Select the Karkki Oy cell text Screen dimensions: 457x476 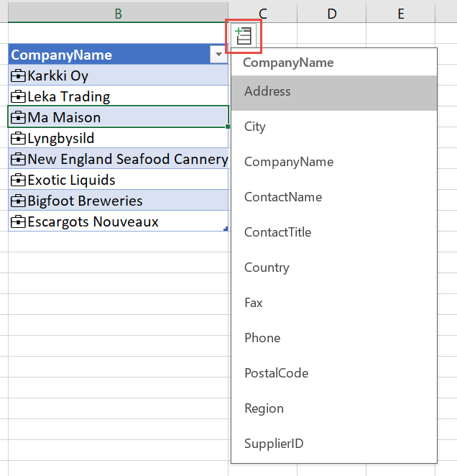point(58,76)
